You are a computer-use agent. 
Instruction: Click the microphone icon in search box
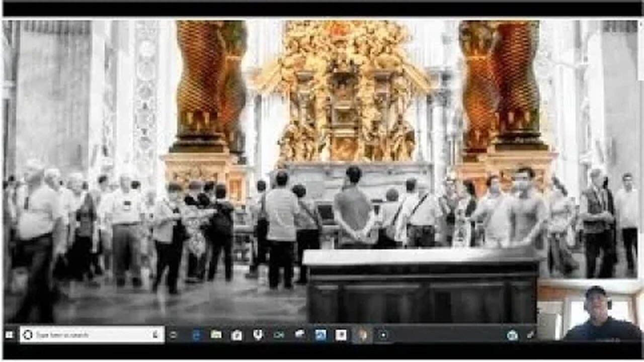(155, 335)
